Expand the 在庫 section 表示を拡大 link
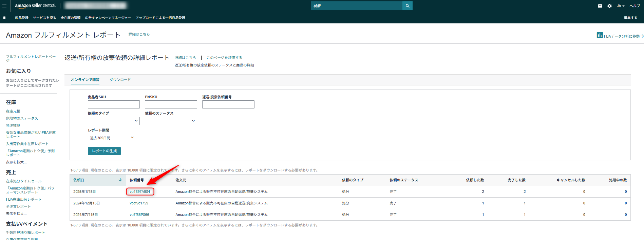The image size is (644, 240). (x=16, y=162)
